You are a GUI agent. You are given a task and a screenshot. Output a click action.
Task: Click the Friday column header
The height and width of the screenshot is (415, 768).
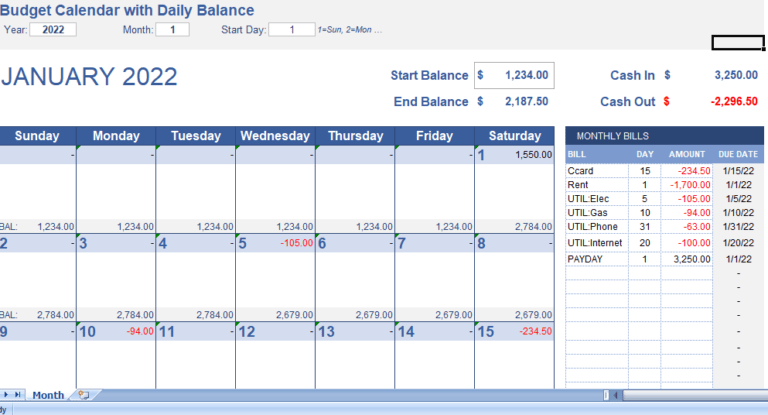pos(434,136)
